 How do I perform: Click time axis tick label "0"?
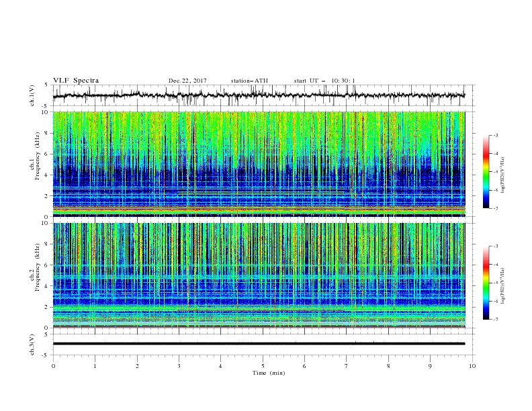53,366
